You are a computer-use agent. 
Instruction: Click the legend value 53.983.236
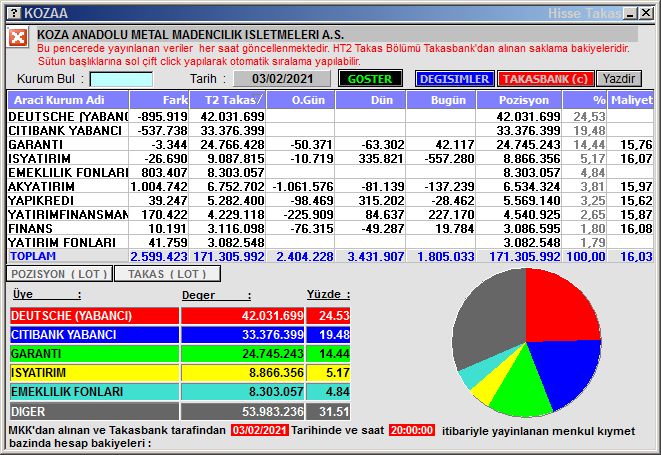[x=273, y=411]
